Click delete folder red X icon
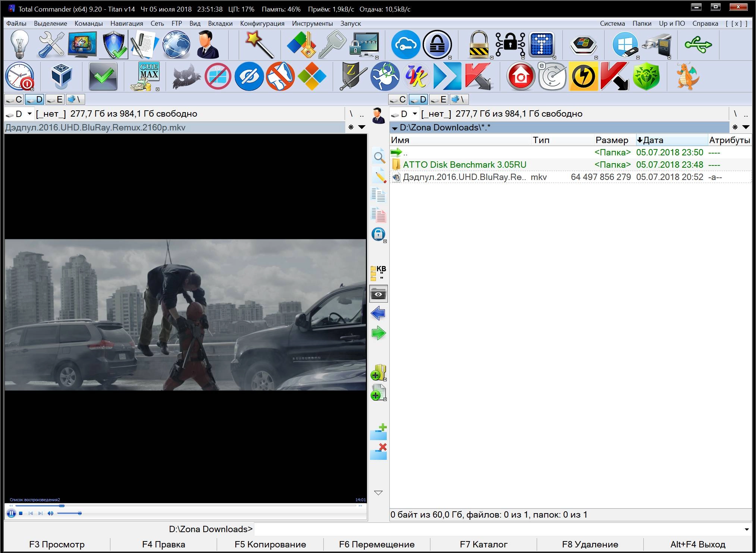This screenshot has height=553, width=756. coord(378,451)
